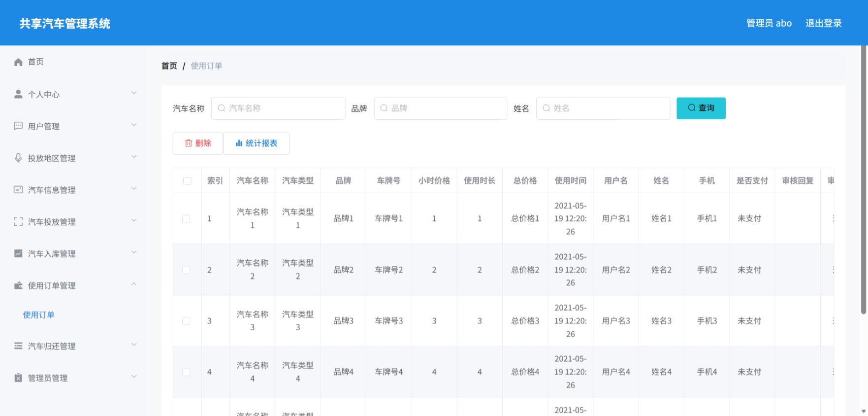
Task: Click the bar chart icon on 统计报表
Action: (239, 143)
